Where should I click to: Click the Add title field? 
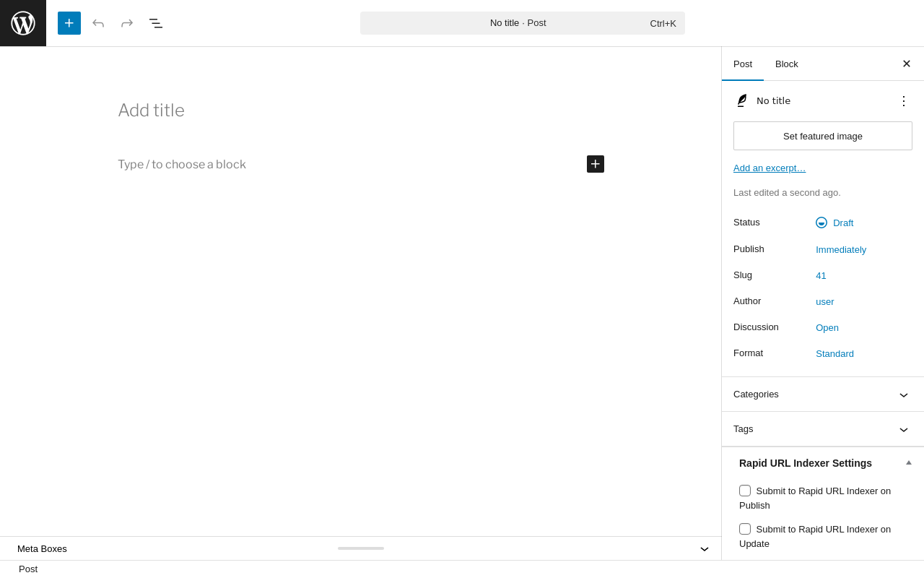click(x=361, y=111)
